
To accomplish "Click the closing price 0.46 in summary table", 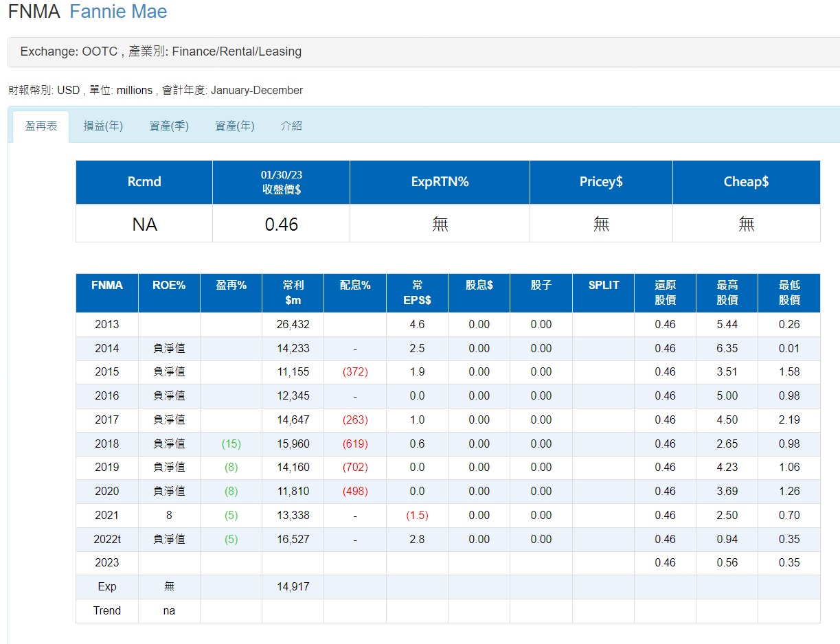I will coord(282,224).
